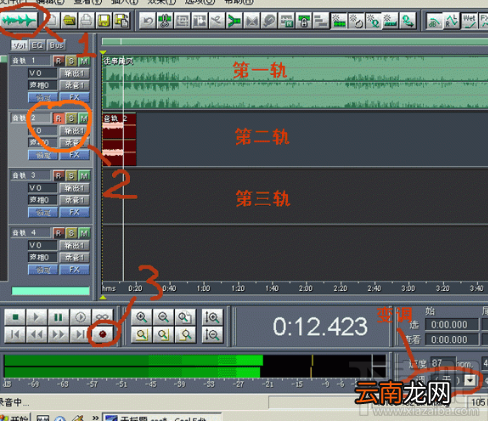Create a new session with the blank page icon

click(53, 21)
